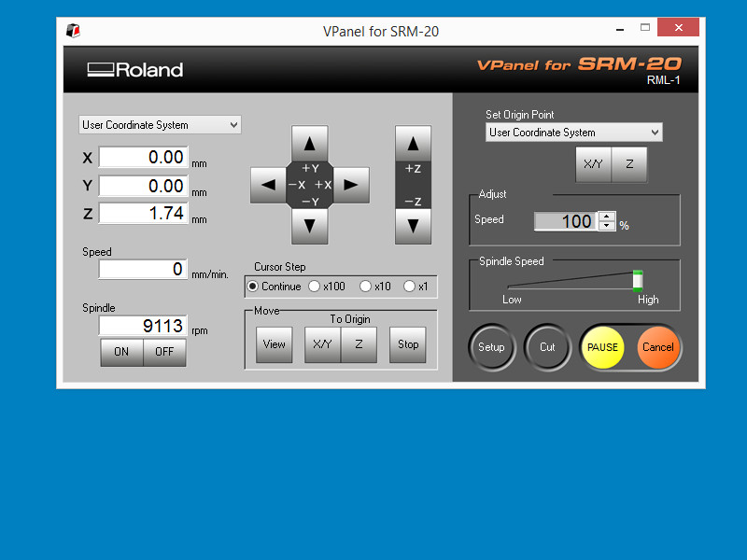Cancel the job with the orange Cancel button

(x=658, y=347)
